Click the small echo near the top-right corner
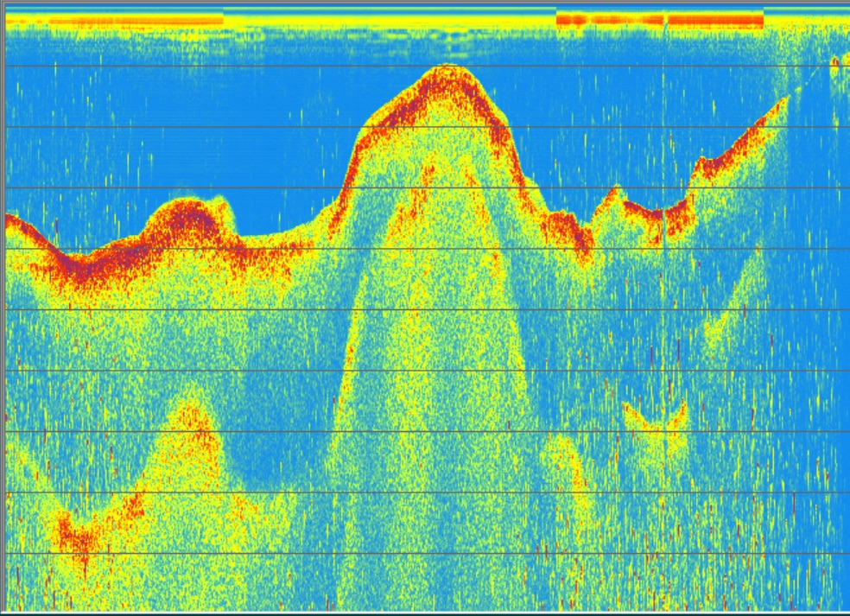 (x=835, y=61)
